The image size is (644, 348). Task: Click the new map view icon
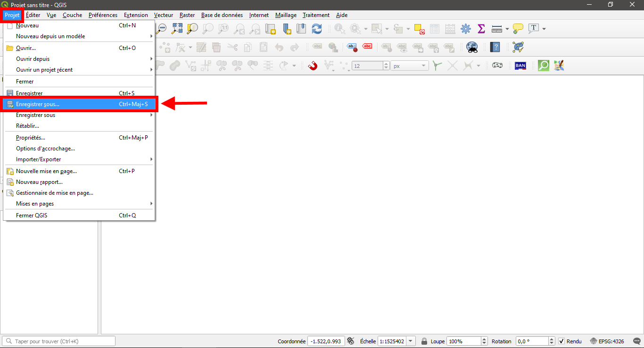coord(271,29)
